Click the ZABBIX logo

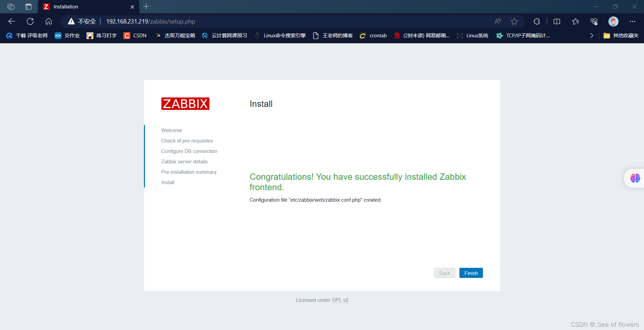[x=185, y=104]
